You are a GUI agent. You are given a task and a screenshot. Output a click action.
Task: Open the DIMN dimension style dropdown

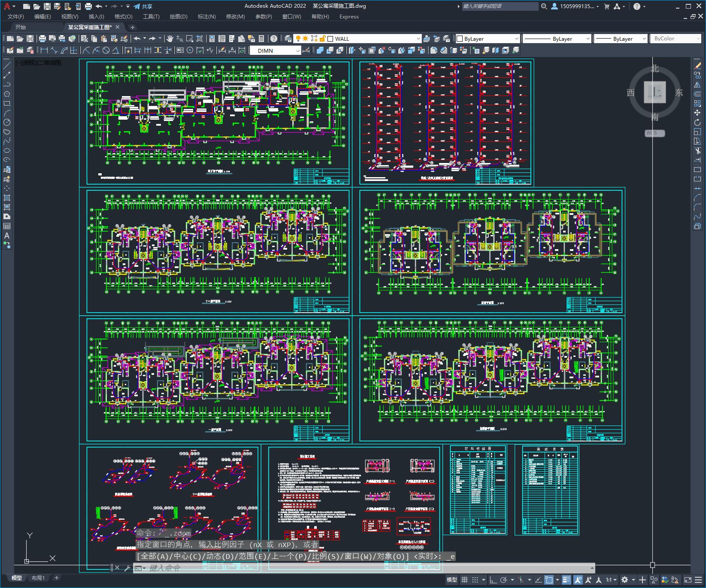pyautogui.click(x=297, y=51)
